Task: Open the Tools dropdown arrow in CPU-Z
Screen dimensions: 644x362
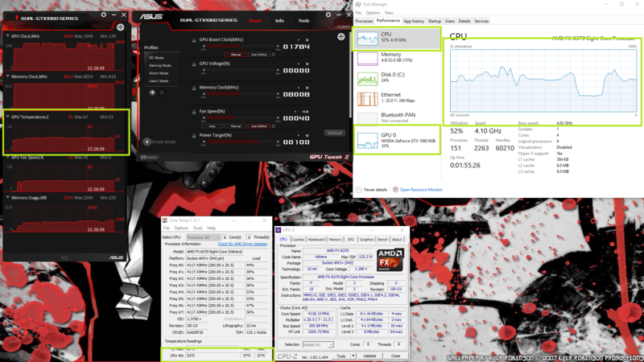Action: (x=353, y=356)
